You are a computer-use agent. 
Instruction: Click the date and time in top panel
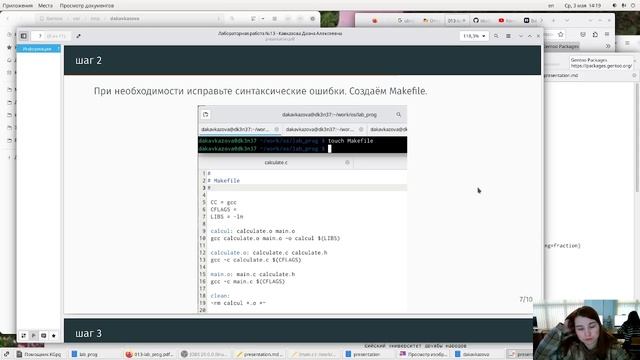click(582, 6)
